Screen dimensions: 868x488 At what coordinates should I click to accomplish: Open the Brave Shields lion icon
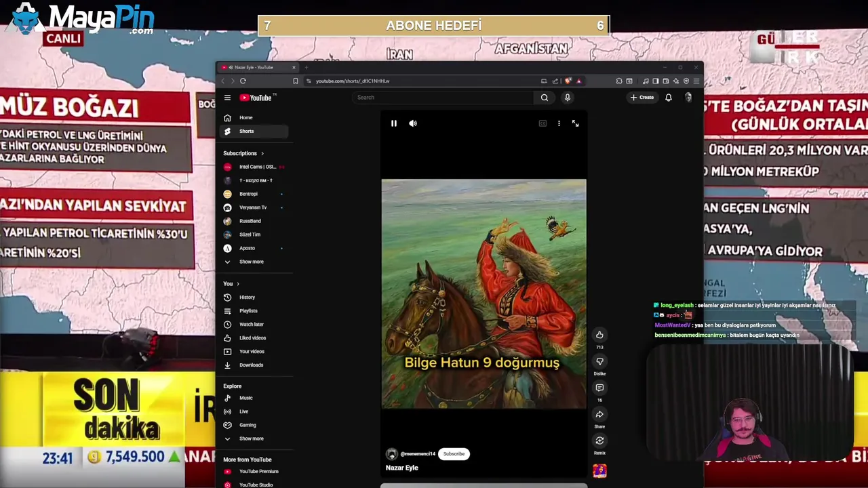(x=568, y=81)
